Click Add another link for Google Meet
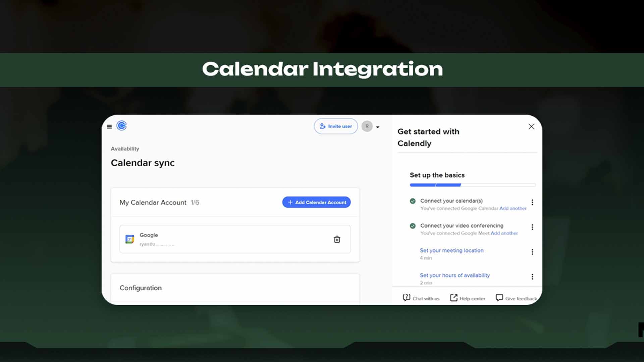 pyautogui.click(x=504, y=233)
